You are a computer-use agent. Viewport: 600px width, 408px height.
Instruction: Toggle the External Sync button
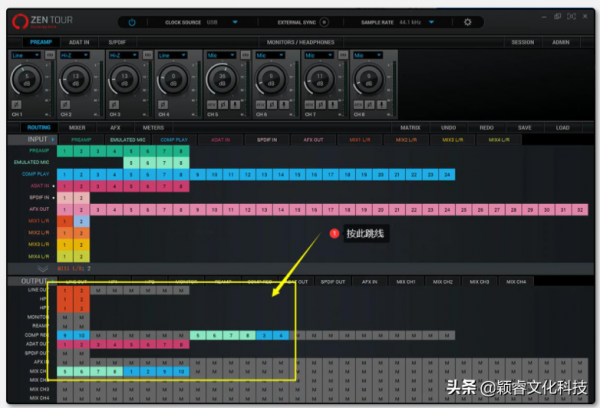tap(324, 22)
